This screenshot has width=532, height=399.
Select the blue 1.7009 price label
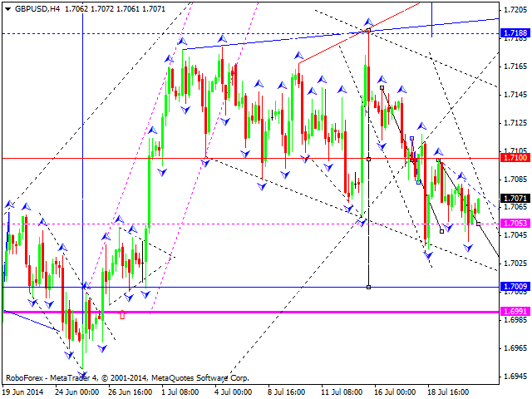tap(514, 287)
